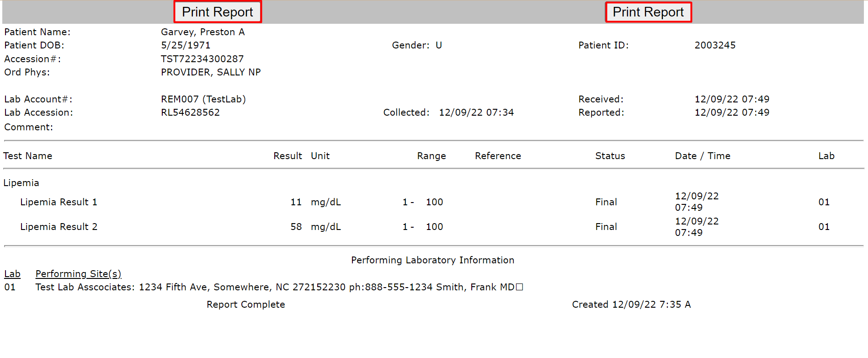Click the Date / Time column header

(x=703, y=156)
